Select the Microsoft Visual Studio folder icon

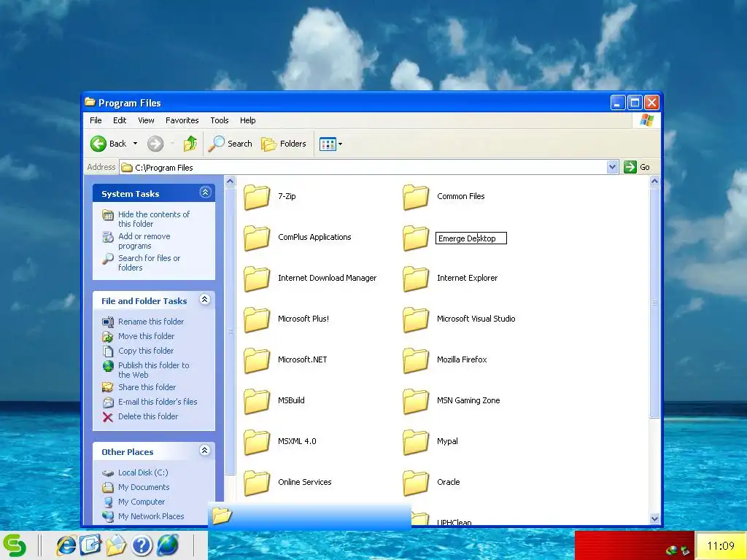click(416, 319)
